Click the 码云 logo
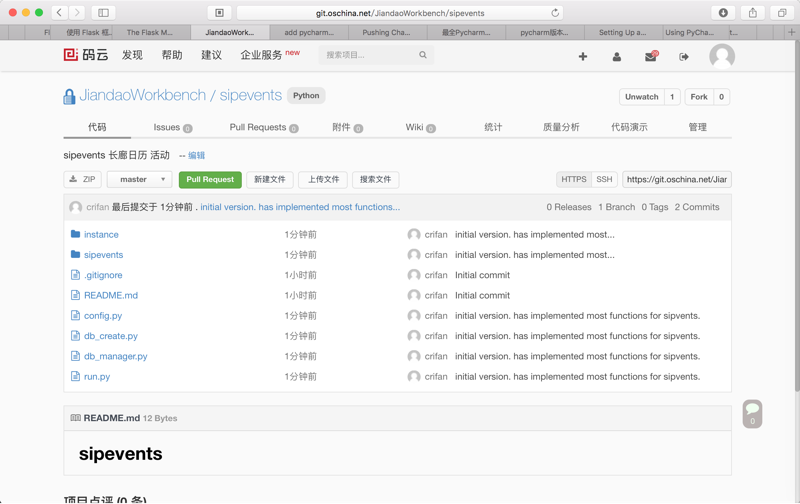The image size is (800, 504). [86, 55]
